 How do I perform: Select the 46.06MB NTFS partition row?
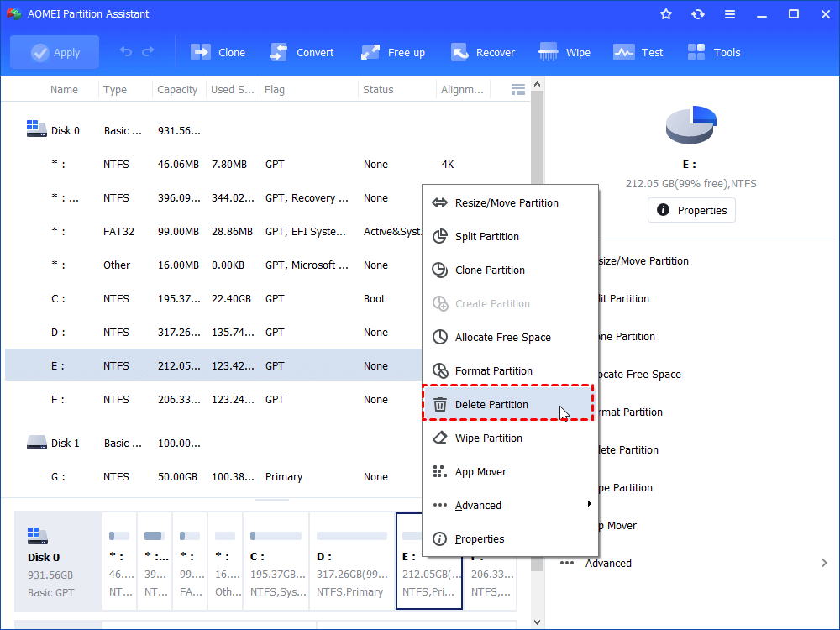tap(265, 165)
